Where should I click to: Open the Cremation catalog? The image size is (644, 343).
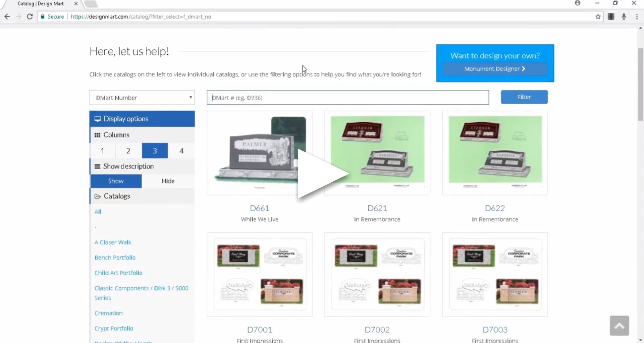click(x=108, y=313)
